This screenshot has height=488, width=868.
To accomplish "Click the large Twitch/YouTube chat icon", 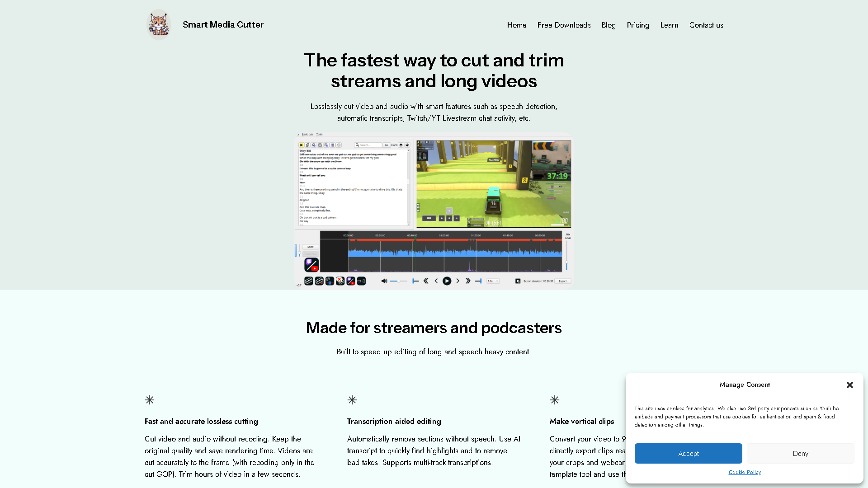I will coord(311,265).
